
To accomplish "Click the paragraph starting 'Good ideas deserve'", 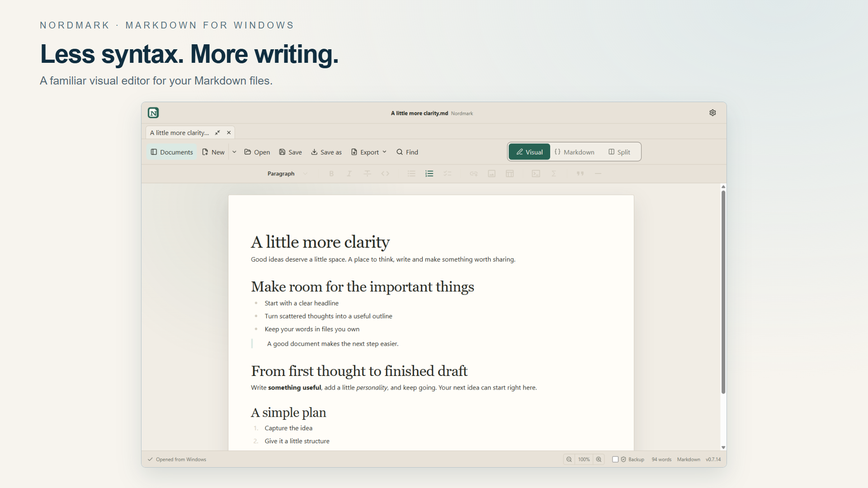I will pos(383,259).
